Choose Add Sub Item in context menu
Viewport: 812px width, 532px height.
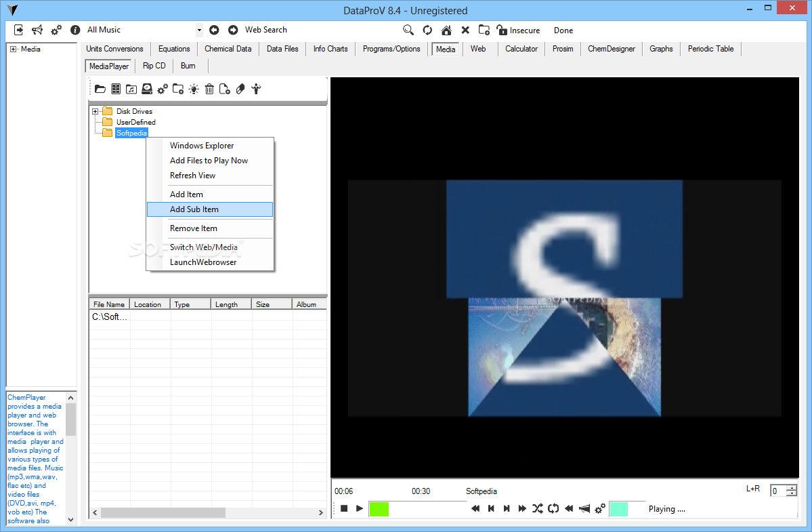(x=210, y=209)
